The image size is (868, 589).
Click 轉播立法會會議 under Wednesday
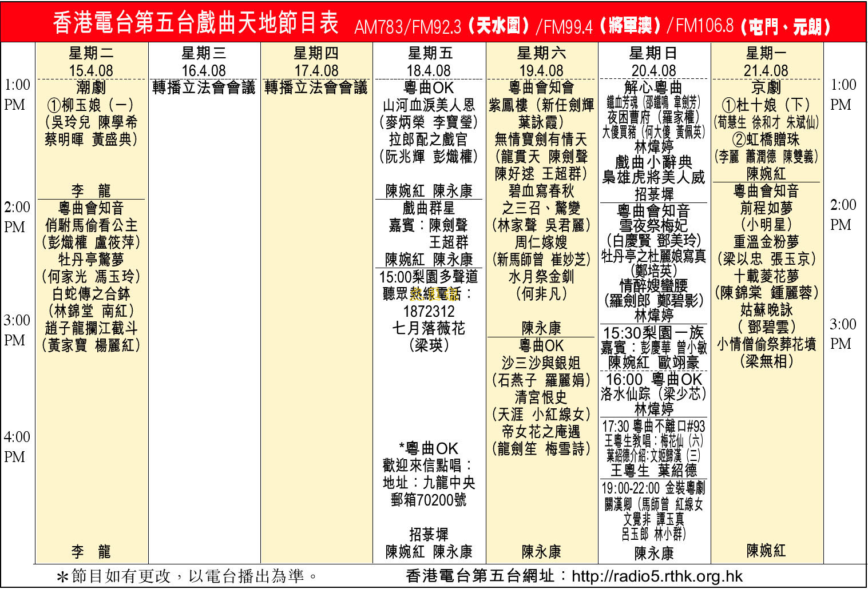[204, 87]
